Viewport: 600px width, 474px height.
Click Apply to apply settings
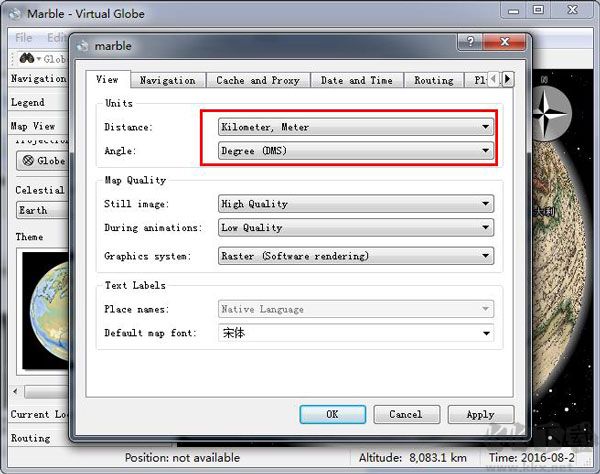point(481,414)
